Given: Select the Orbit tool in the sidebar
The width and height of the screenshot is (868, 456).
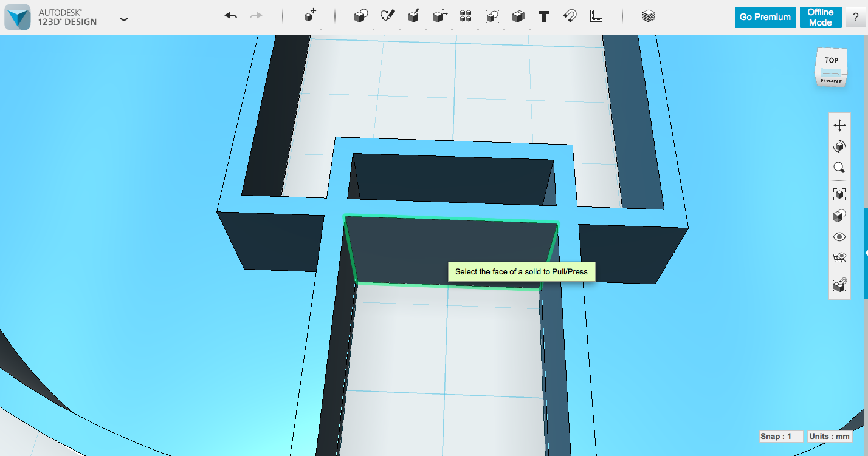Looking at the screenshot, I should click(x=839, y=146).
